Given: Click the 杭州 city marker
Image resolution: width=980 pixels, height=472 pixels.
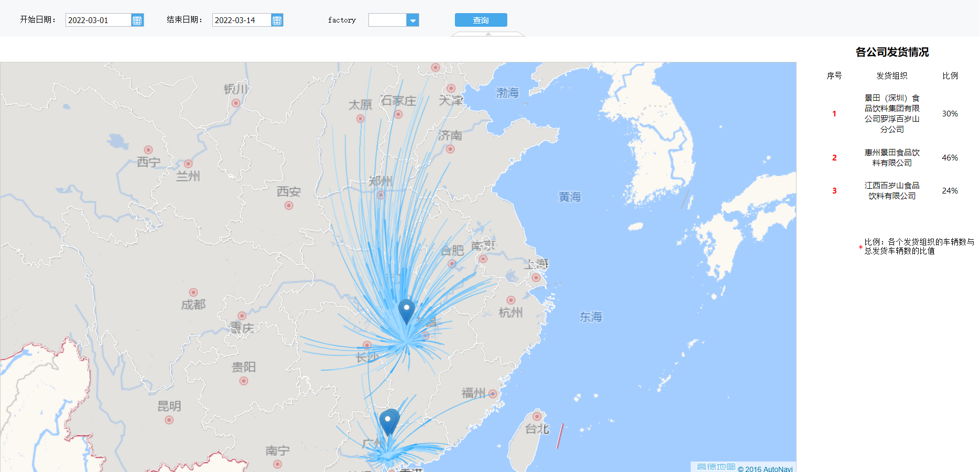Looking at the screenshot, I should (511, 300).
